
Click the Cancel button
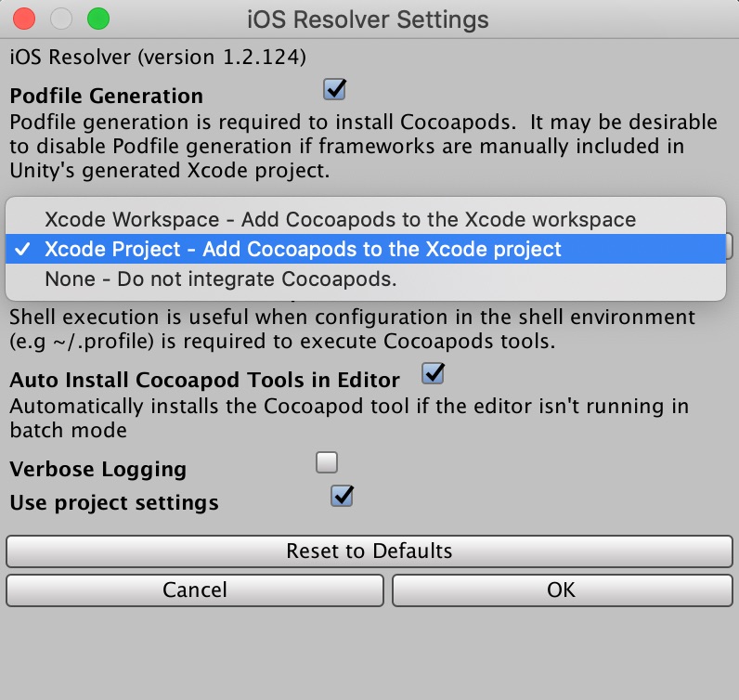click(x=195, y=590)
